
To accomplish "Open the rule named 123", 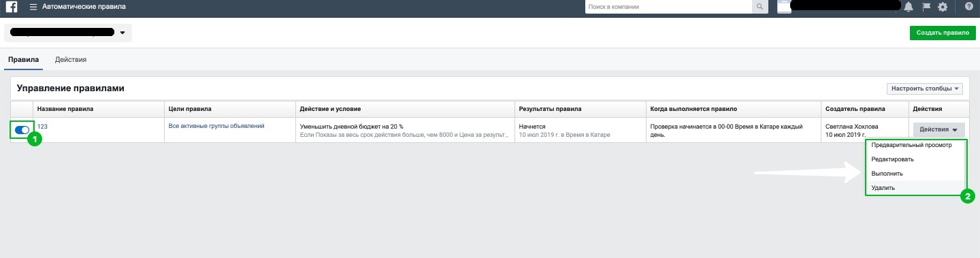I will pyautogui.click(x=42, y=127).
